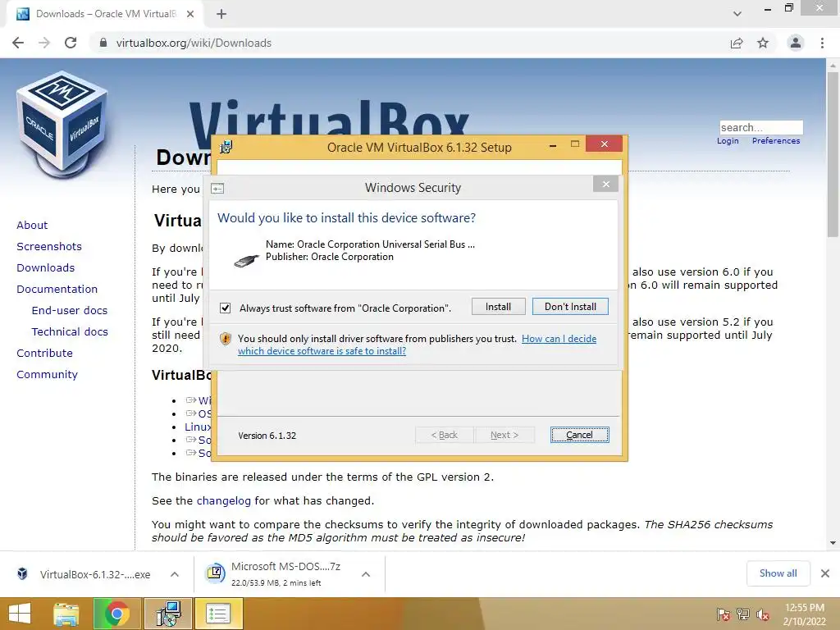
Task: Open the clock showing 12:55 PM
Action: tap(804, 614)
